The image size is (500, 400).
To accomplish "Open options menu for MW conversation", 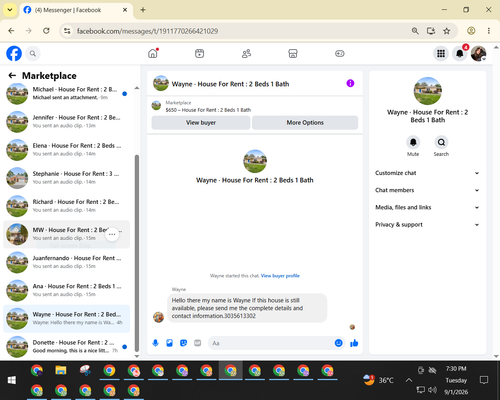I will [x=112, y=234].
